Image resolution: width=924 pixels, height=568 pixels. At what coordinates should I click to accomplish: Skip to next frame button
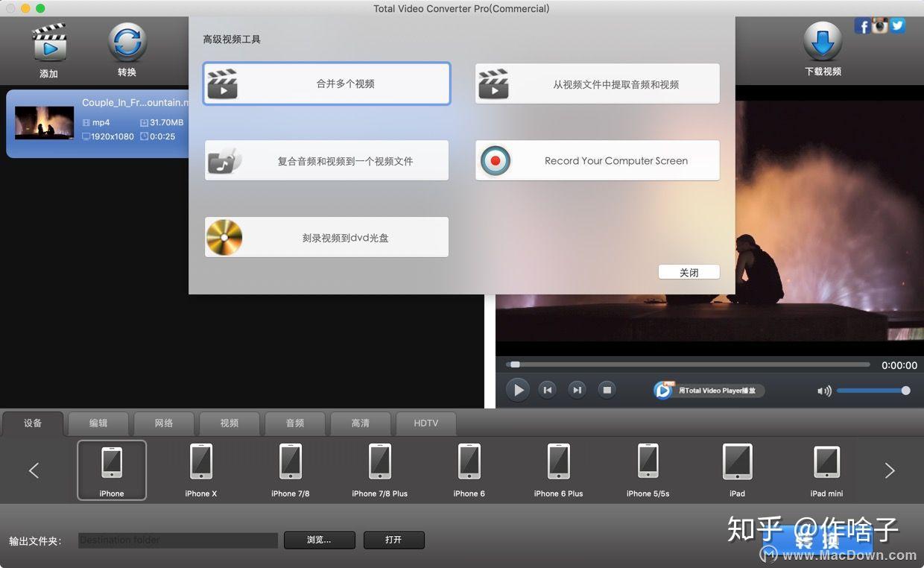tap(577, 389)
